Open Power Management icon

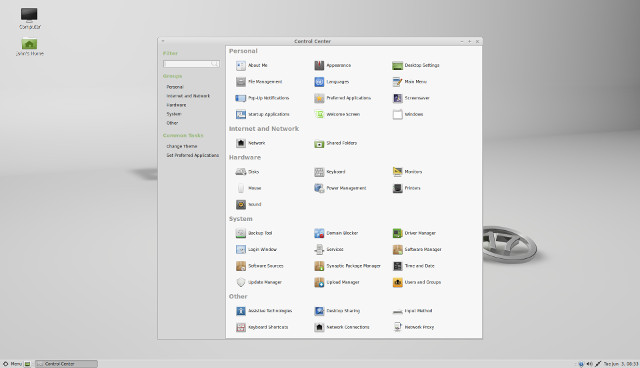319,188
